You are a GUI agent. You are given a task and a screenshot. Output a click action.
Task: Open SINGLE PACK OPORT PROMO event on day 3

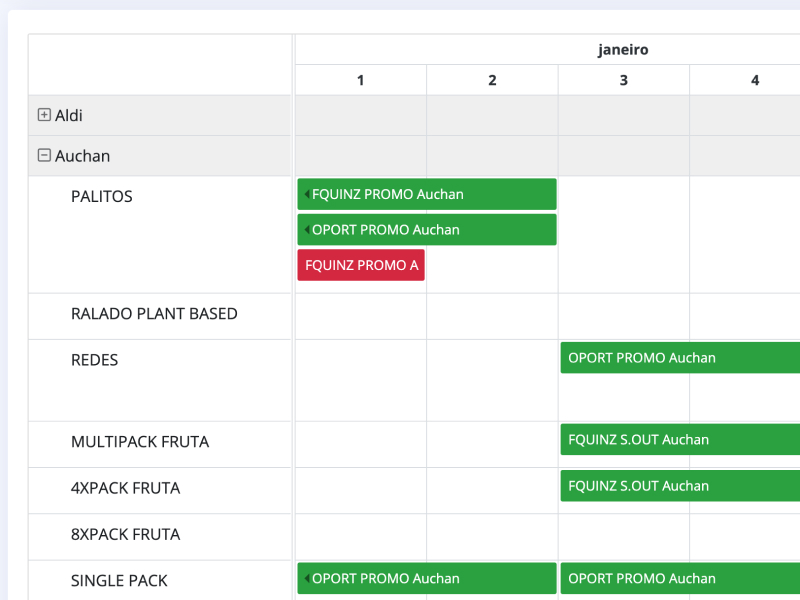pyautogui.click(x=680, y=578)
